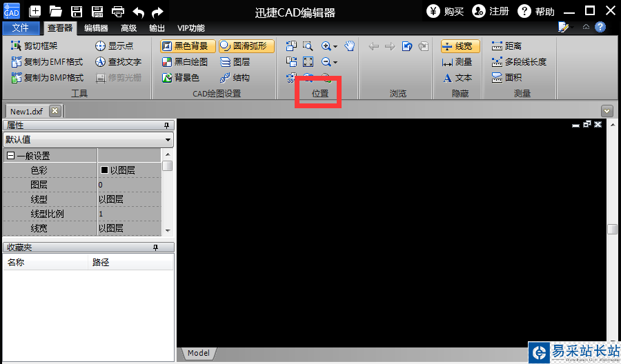Open the document tabs list dropdown
Screen dimensions: 621x364
tap(607, 111)
